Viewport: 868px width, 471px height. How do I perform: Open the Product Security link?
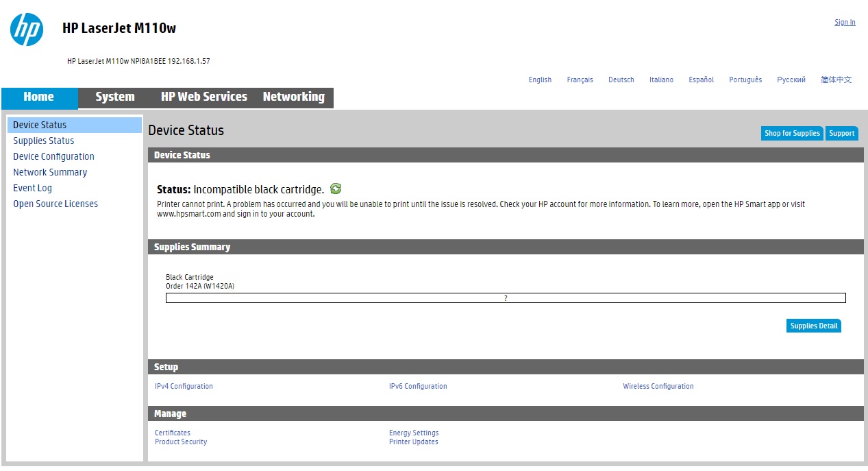(x=181, y=442)
